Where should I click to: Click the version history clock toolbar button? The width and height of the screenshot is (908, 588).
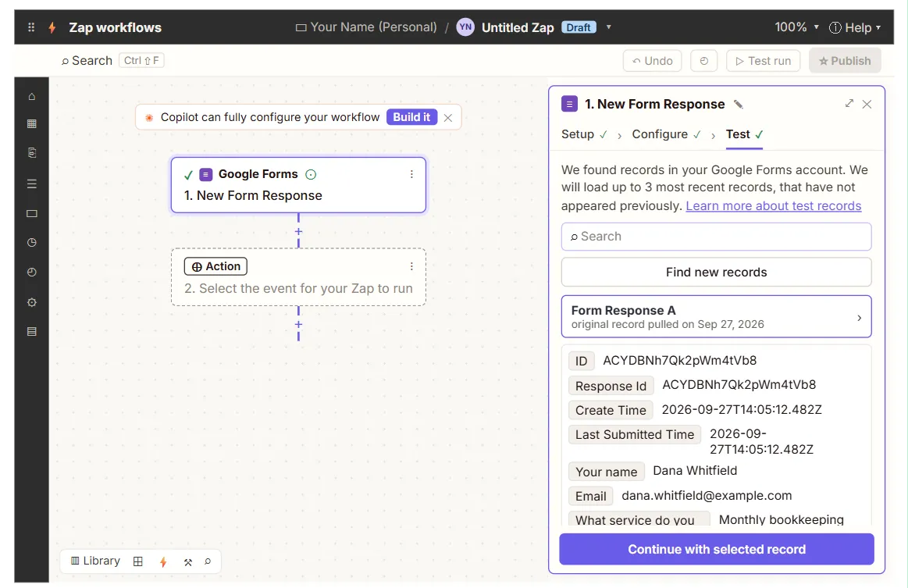[703, 61]
